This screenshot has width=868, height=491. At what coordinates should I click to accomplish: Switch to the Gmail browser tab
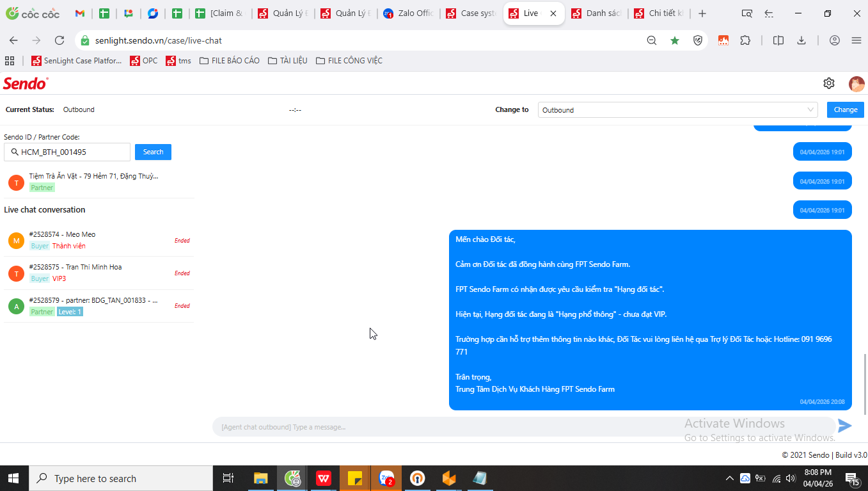pyautogui.click(x=80, y=13)
